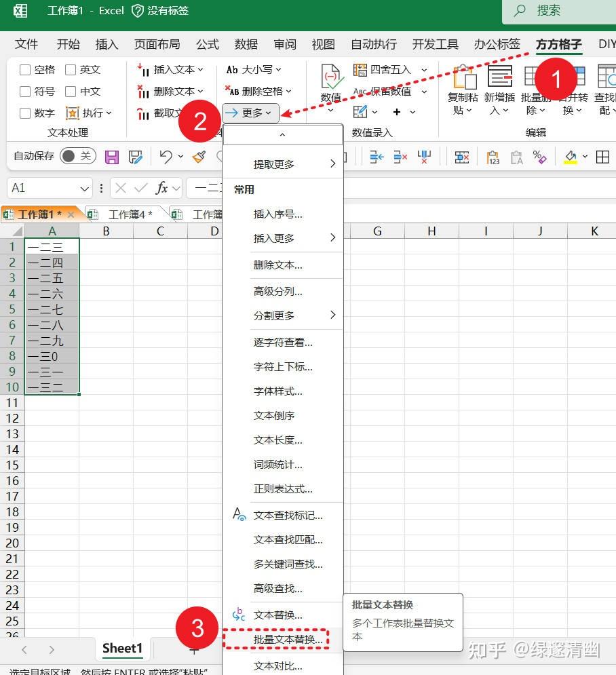
Task: Click the 数值 sign-check icon
Action: 330,77
